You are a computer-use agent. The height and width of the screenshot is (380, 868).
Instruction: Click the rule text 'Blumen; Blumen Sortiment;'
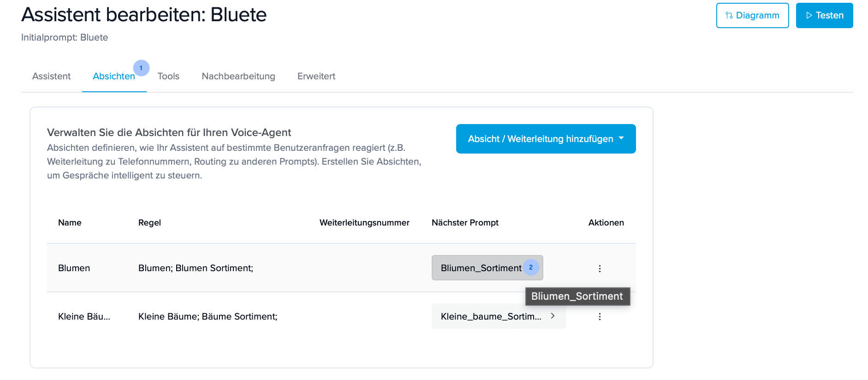[196, 268]
